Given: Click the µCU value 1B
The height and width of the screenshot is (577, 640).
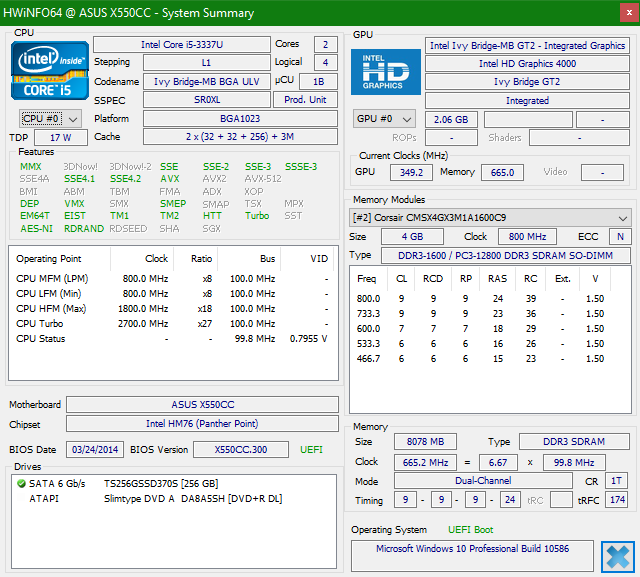Looking at the screenshot, I should (x=318, y=82).
